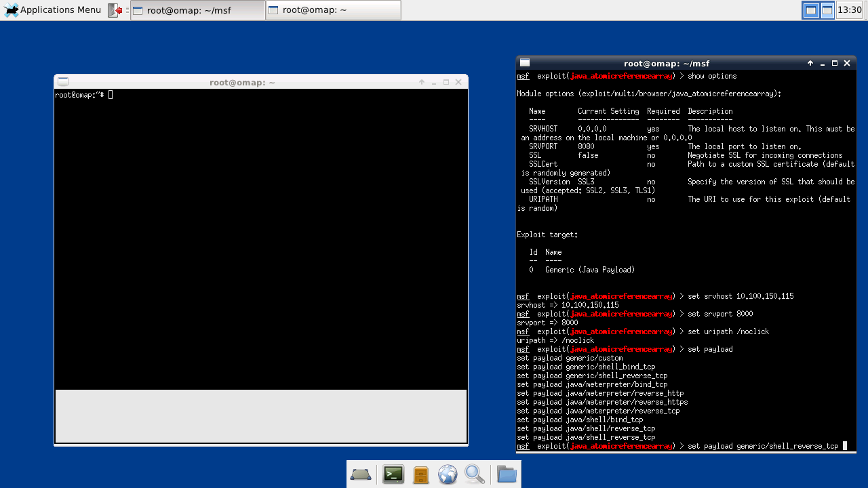Viewport: 868px width, 488px height.
Task: Click 'set payload generic/shell_bind_tcp' completion line
Action: pos(586,367)
